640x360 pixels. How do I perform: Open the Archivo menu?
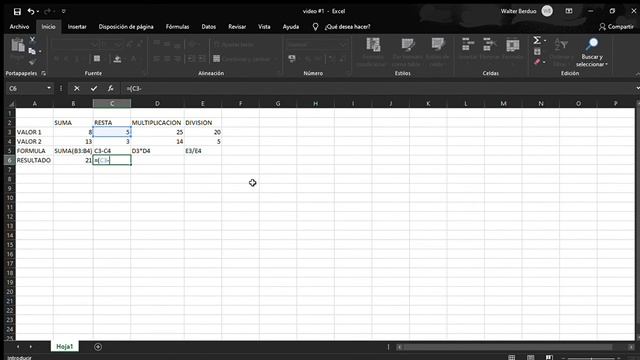pyautogui.click(x=19, y=27)
